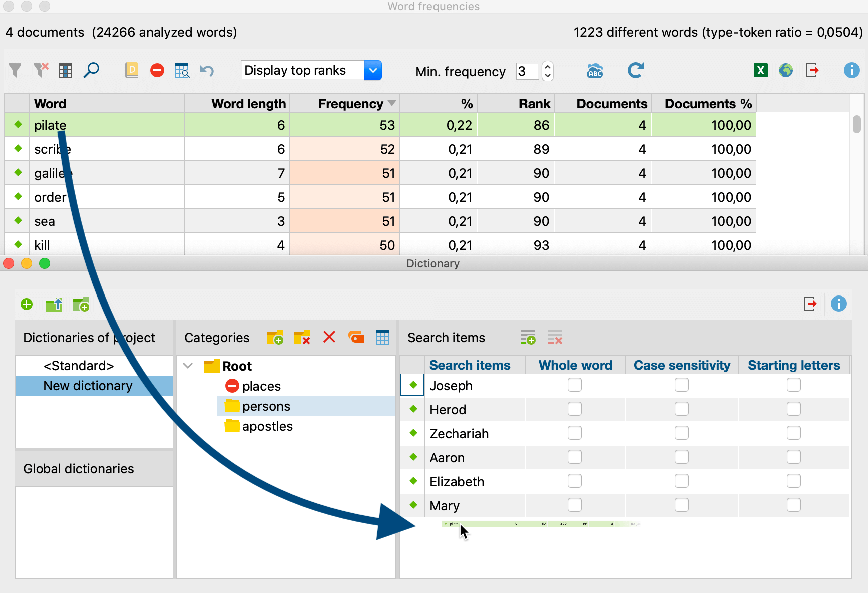Click the refresh arrow icon

[x=635, y=70]
